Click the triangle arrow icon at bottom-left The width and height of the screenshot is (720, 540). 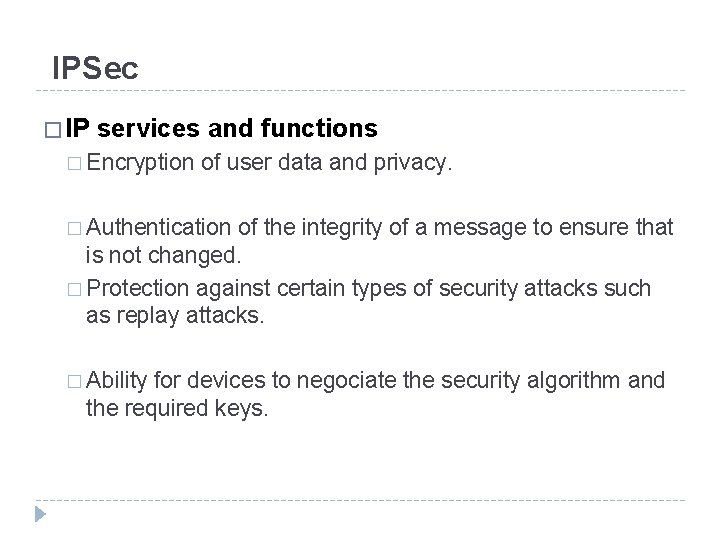tap(39, 517)
